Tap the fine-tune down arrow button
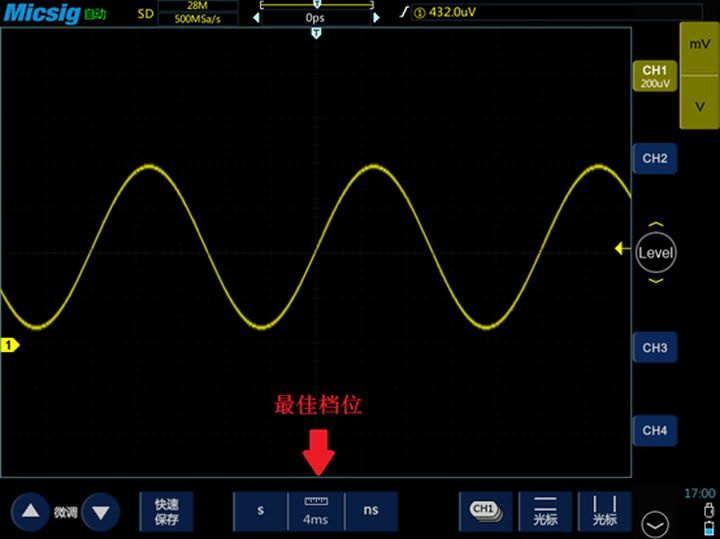The image size is (720, 539). 101,512
